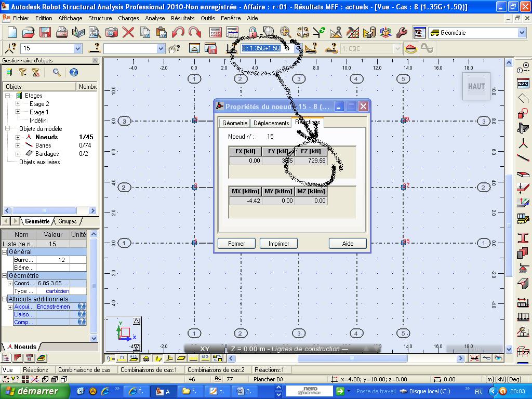The image size is (532, 399).
Task: Open the Analyse menu
Action: coord(155,18)
